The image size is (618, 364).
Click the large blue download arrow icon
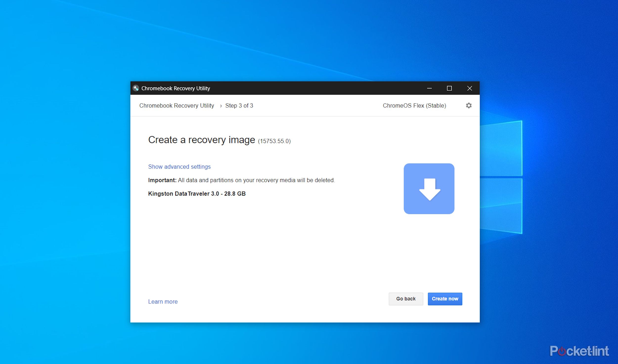tap(429, 189)
